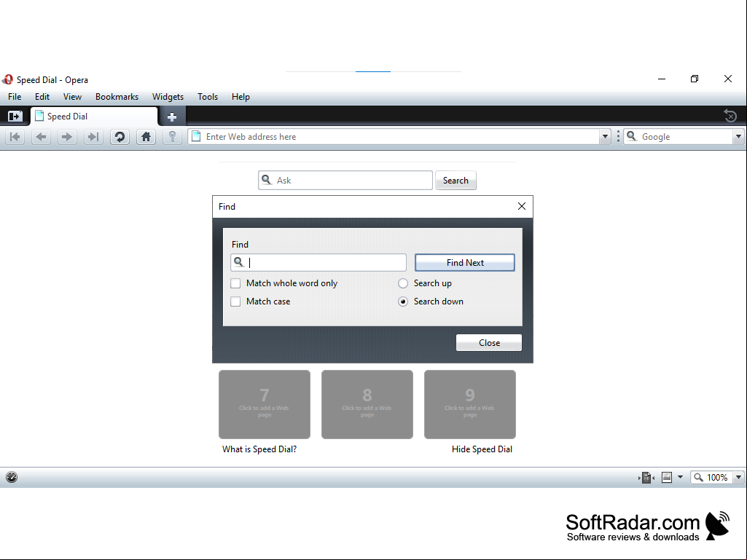The height and width of the screenshot is (560, 747).
Task: Click the Wand password manager icon
Action: (172, 137)
